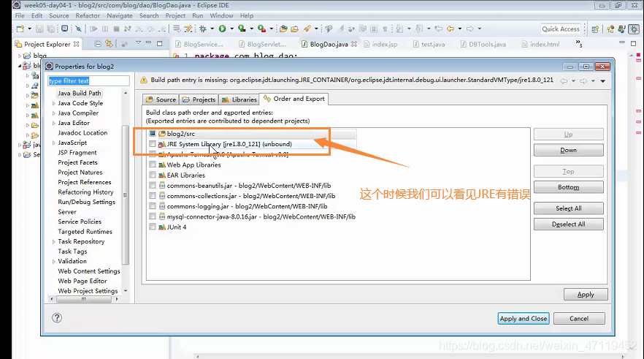Toggle export checkbox for blog2/src
Image resolution: width=644 pixels, height=359 pixels.
click(x=153, y=133)
